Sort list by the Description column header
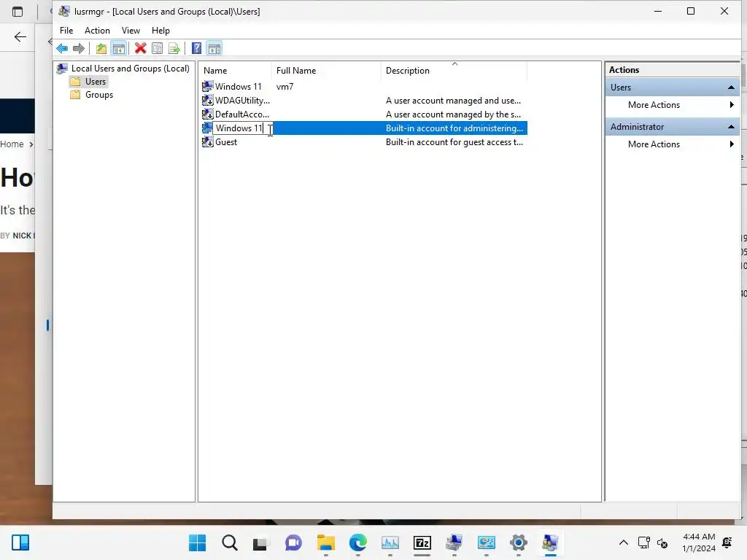The width and height of the screenshot is (747, 560). (x=454, y=71)
